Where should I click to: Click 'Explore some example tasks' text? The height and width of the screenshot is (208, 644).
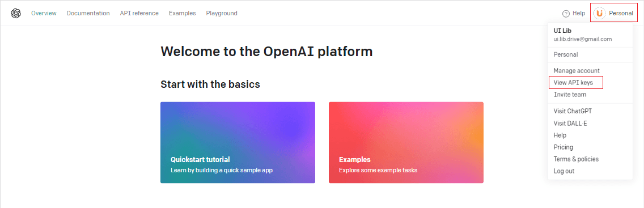click(x=378, y=170)
